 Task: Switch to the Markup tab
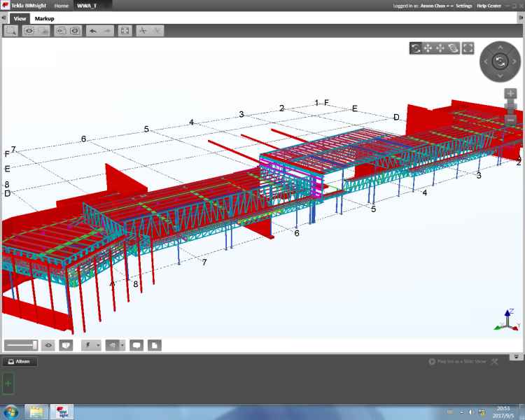44,18
